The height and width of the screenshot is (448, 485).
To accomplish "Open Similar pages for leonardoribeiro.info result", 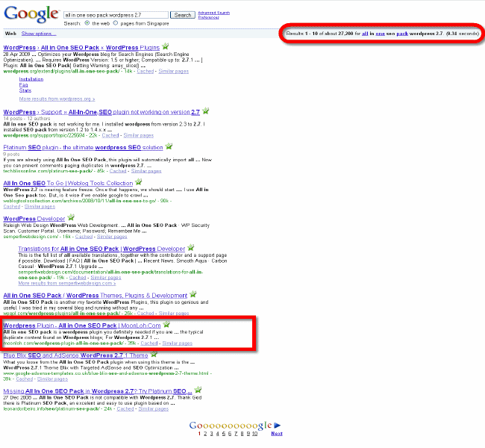I will 154,408.
